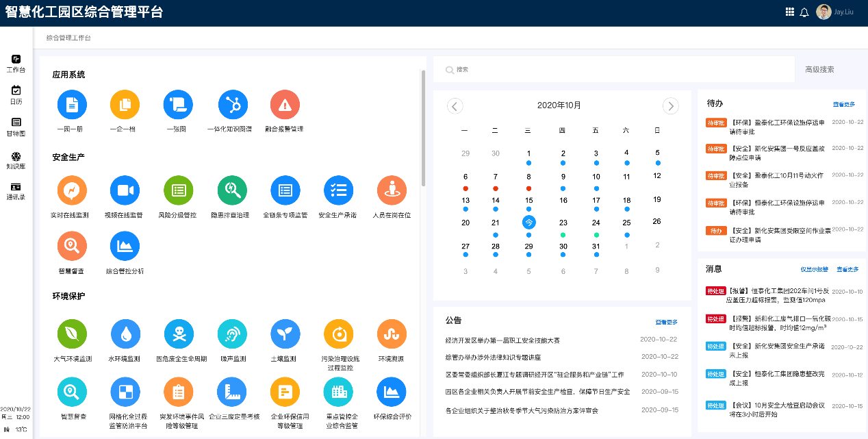Switch to 甘特图 in sidebar

coord(16,126)
